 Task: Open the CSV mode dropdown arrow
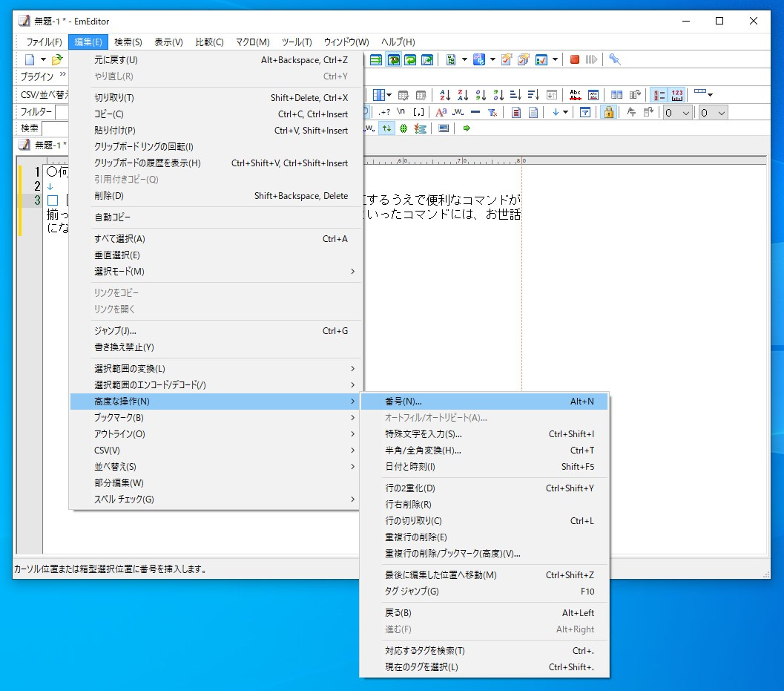coord(389,94)
